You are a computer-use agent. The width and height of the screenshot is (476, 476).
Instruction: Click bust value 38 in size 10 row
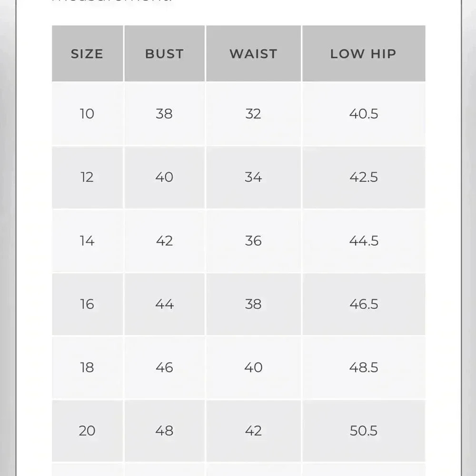(x=165, y=114)
